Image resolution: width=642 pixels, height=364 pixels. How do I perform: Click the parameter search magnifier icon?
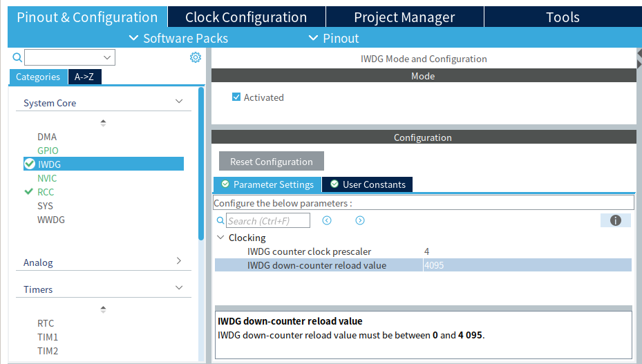[x=220, y=220]
